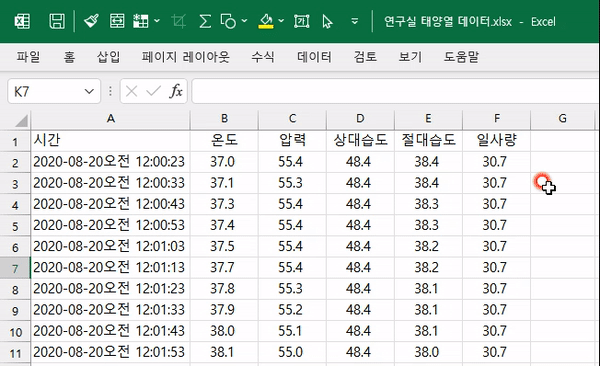Click the Select All corner triangle
Image resolution: width=600 pixels, height=366 pixels.
click(21, 121)
